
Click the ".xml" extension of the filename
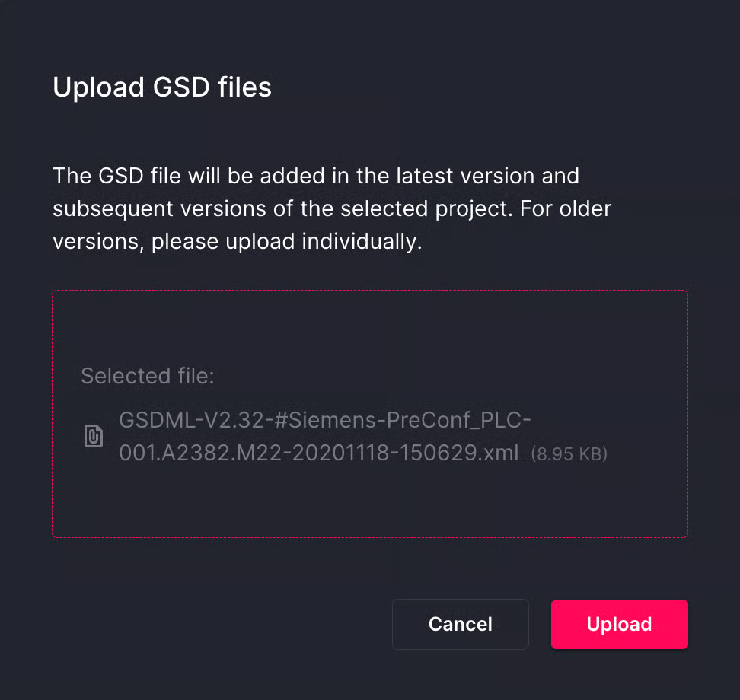(x=499, y=453)
